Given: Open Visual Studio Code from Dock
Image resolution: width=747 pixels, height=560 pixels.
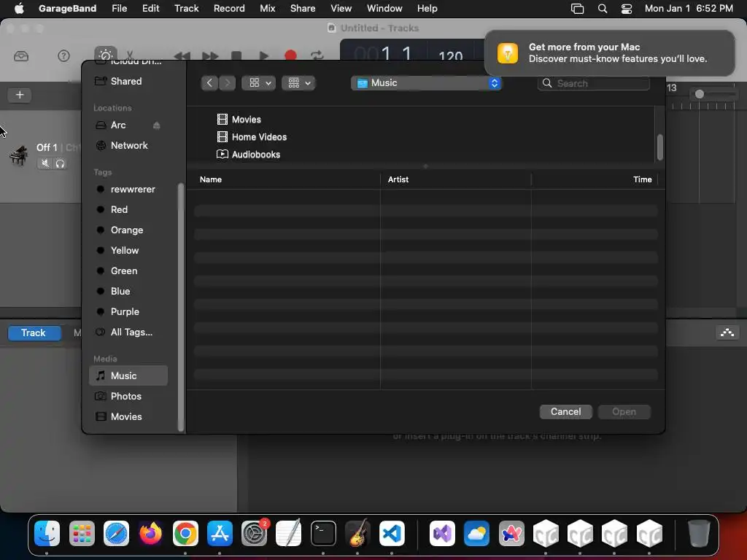Looking at the screenshot, I should tap(392, 533).
